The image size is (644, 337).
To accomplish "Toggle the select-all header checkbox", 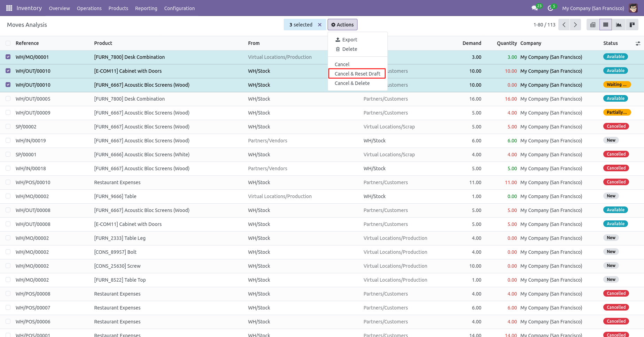I will coord(8,43).
